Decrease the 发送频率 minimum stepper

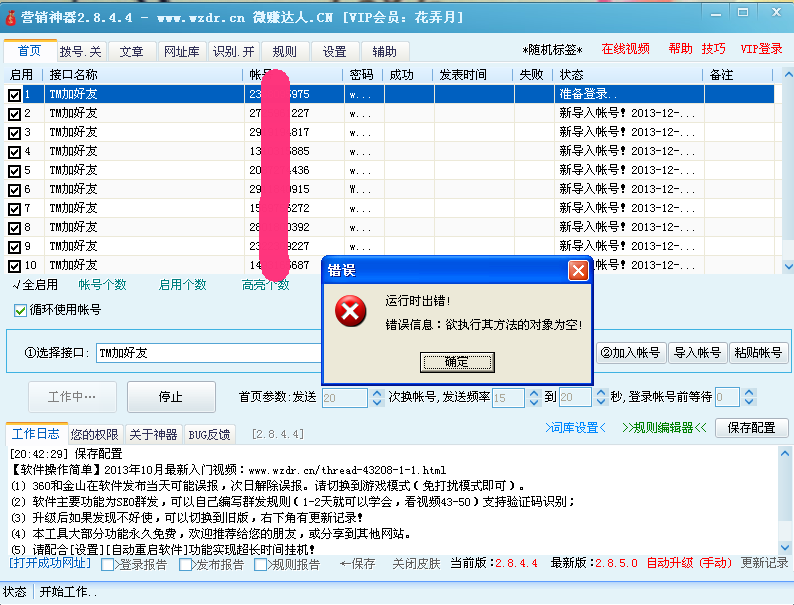534,402
